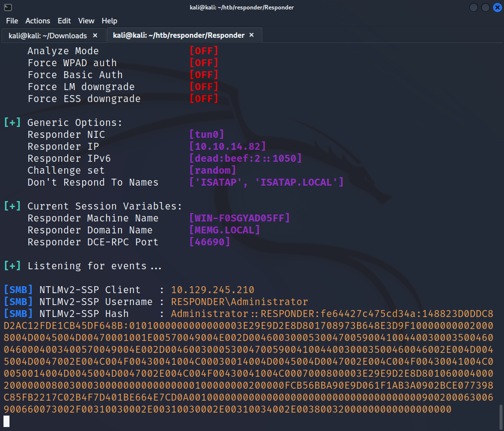Open the Actions menu
Viewport: 504px width, 431px height.
point(38,21)
